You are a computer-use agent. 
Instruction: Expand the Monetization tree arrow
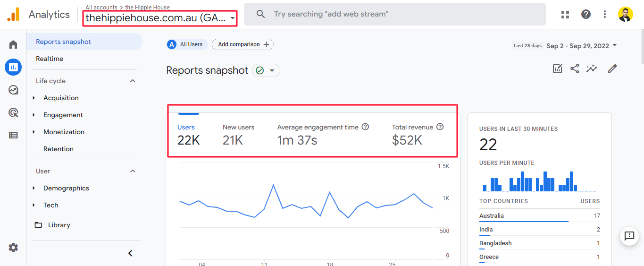pos(34,132)
